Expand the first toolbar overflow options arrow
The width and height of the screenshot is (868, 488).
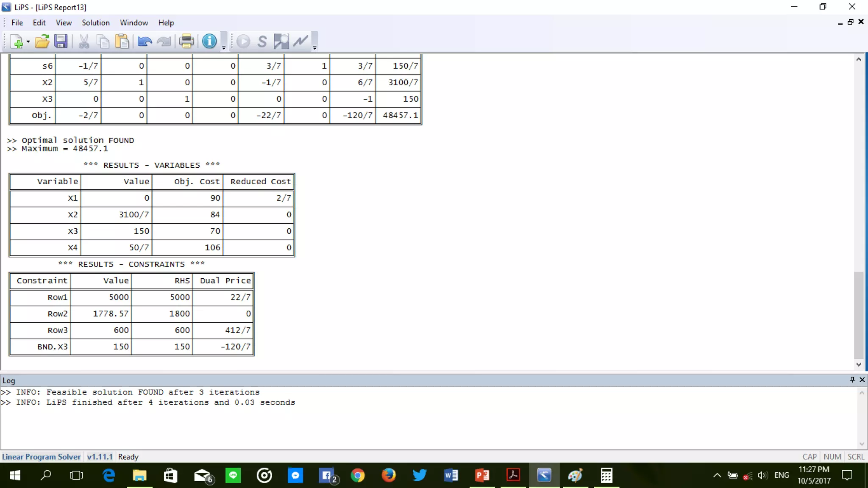(x=224, y=48)
